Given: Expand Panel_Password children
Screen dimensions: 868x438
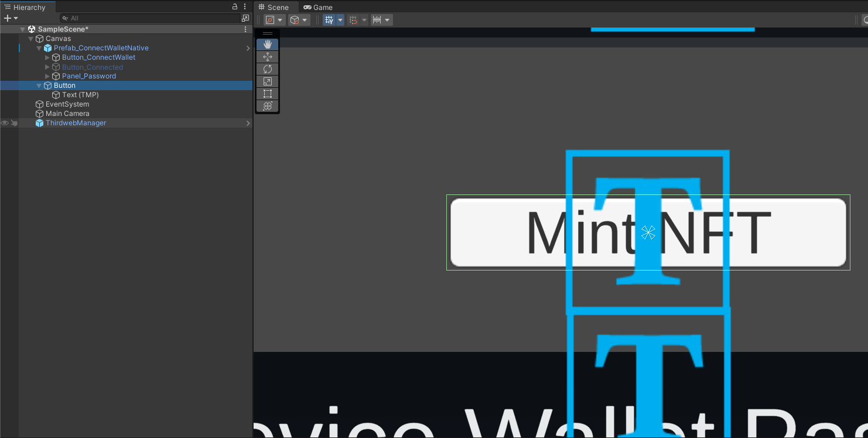Looking at the screenshot, I should coord(47,76).
